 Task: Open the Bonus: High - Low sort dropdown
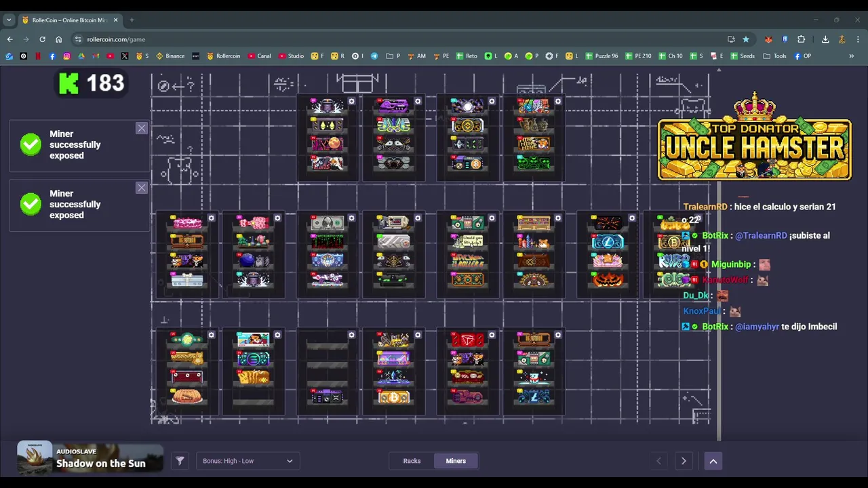248,461
